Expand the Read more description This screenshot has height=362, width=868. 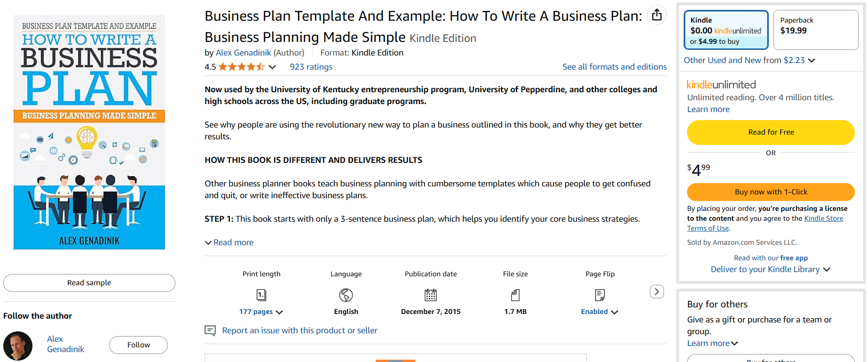(x=229, y=242)
